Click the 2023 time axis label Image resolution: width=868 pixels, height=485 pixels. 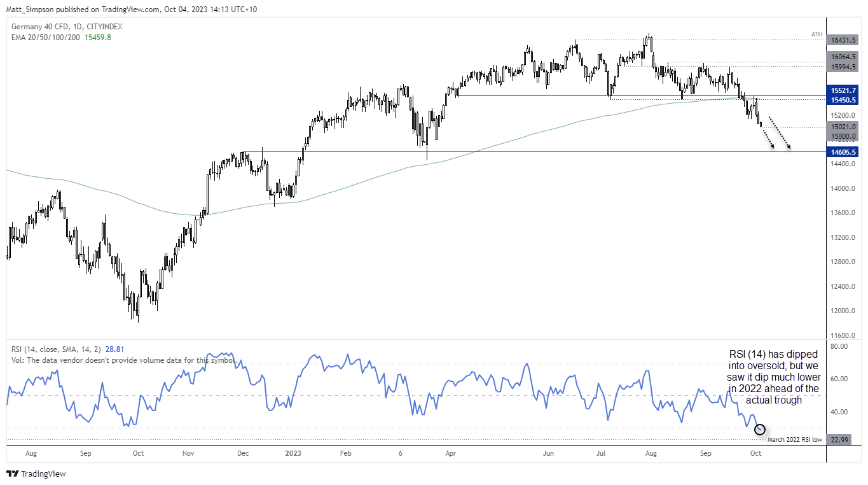point(293,454)
